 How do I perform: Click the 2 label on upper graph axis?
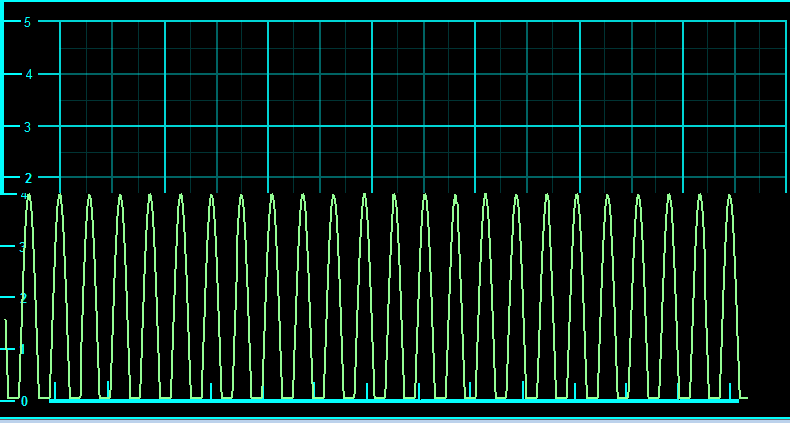tap(28, 178)
